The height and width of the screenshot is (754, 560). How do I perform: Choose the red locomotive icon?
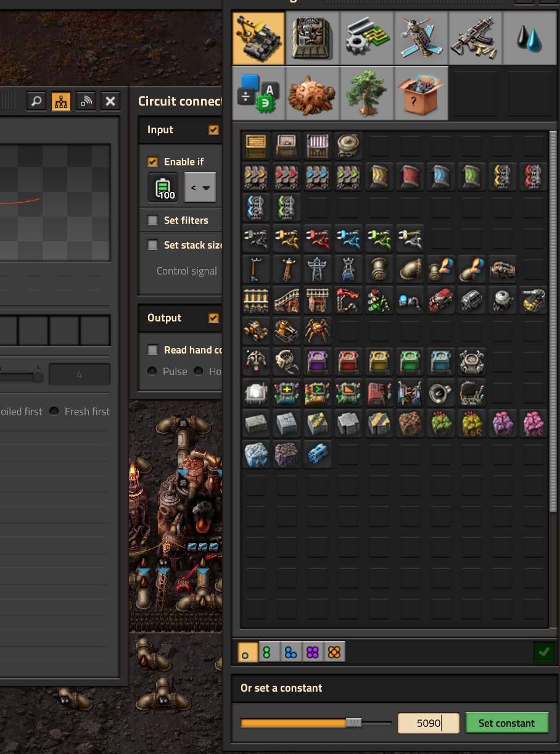tap(441, 300)
